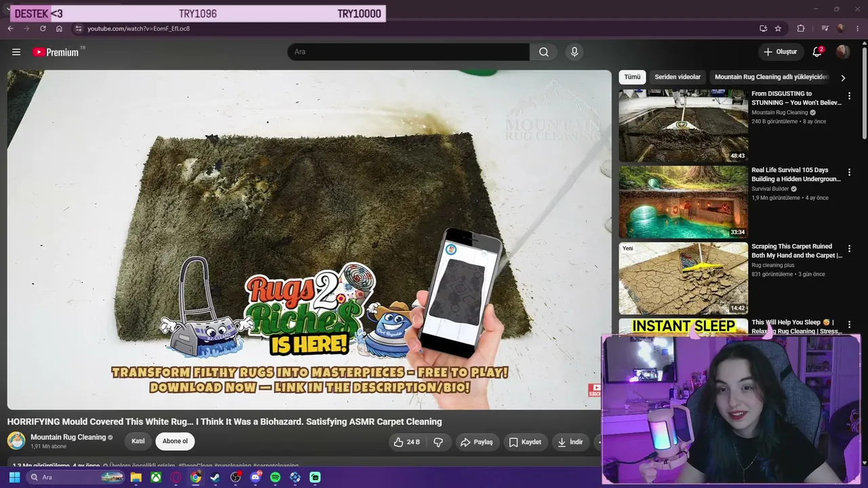The image size is (868, 488).
Task: Open File Explorer from taskbar
Action: 136,477
